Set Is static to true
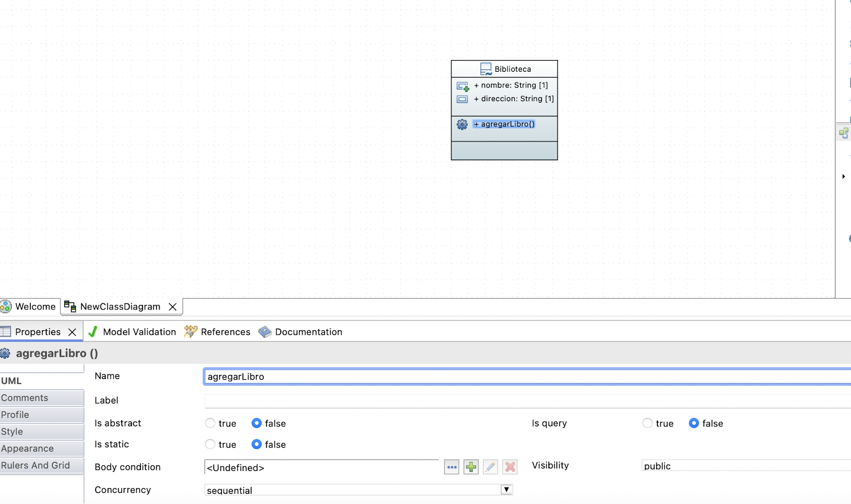Screen dimensions: 851x504 click(211, 444)
